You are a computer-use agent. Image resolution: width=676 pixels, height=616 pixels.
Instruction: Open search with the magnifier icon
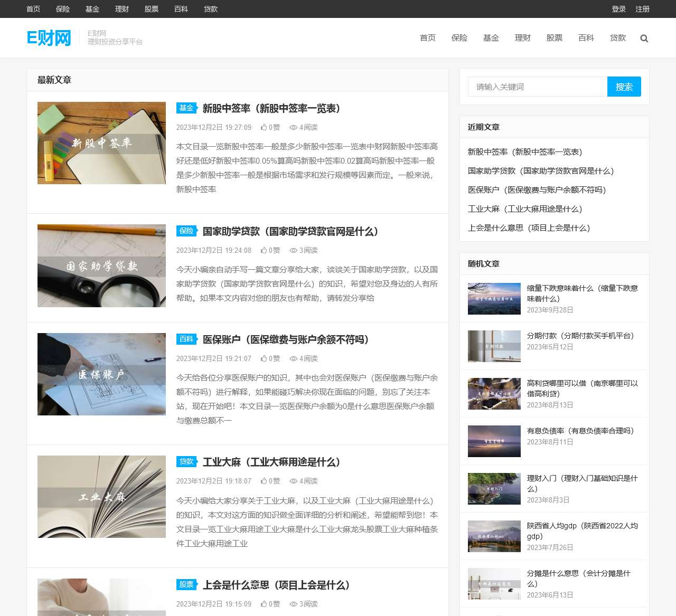click(x=644, y=38)
